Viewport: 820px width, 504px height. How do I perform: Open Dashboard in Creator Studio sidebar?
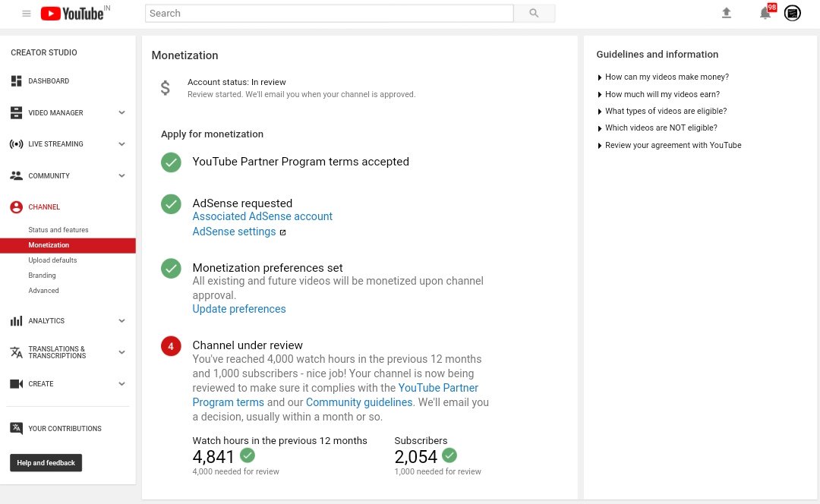49,81
